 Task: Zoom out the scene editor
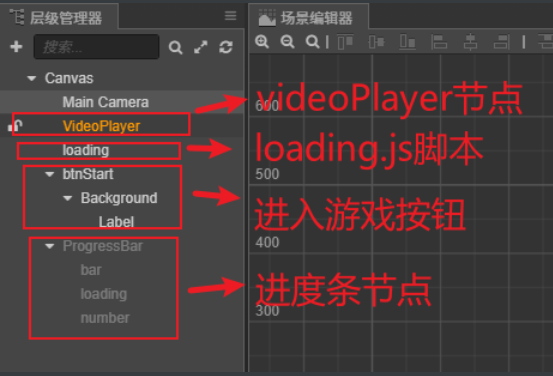point(287,42)
